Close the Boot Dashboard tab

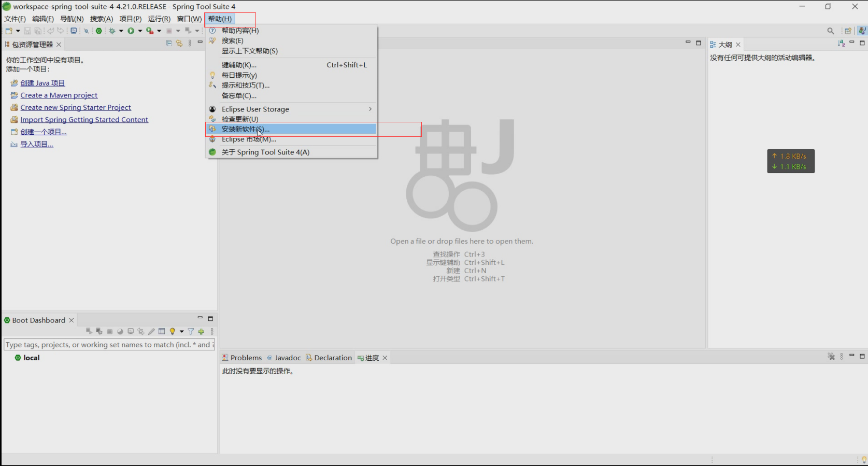pos(72,320)
